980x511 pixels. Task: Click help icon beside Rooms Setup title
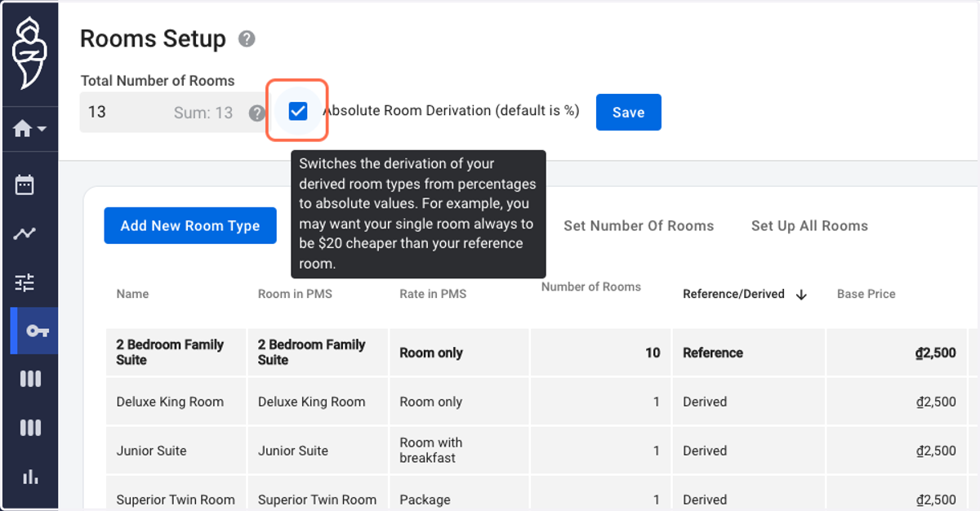(247, 39)
